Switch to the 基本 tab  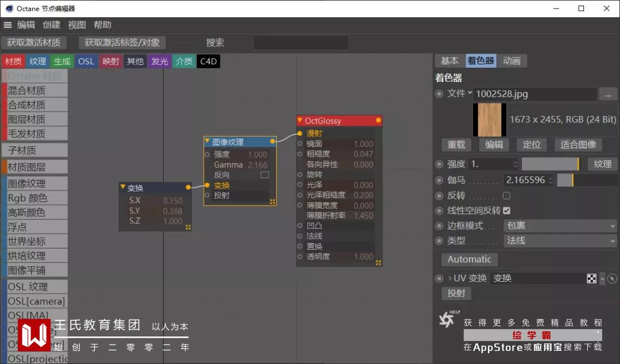[449, 60]
